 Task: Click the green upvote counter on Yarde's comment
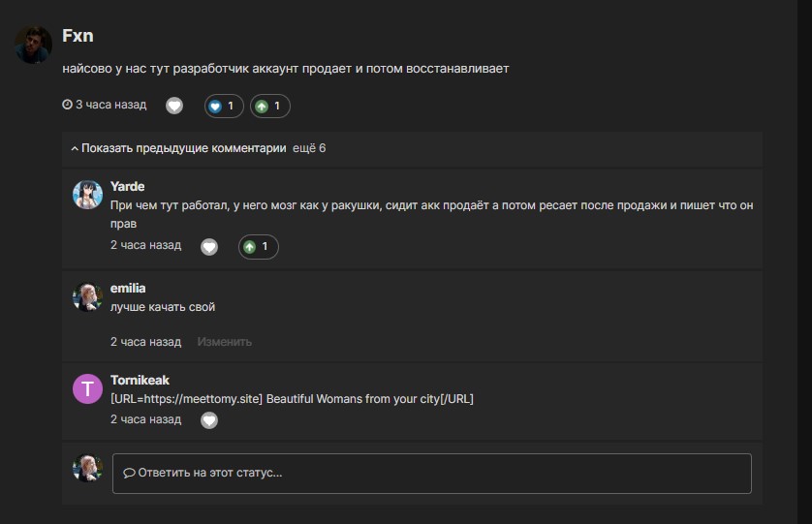pyautogui.click(x=259, y=247)
